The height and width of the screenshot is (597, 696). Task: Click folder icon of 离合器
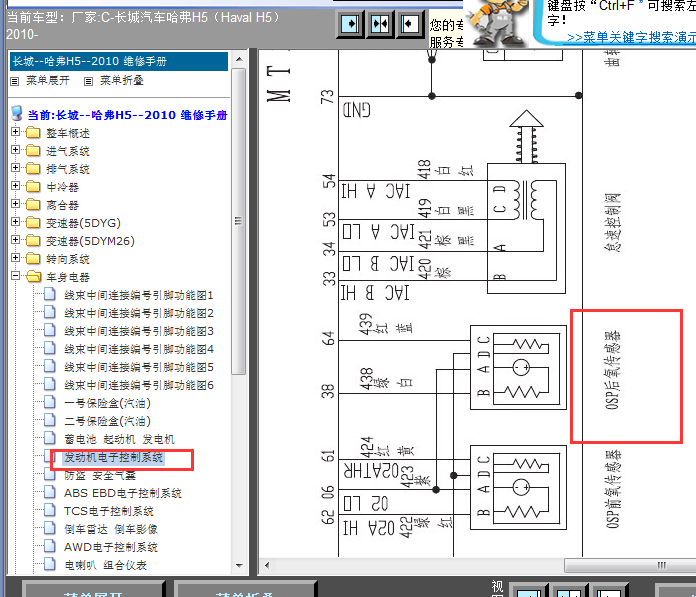(x=33, y=205)
